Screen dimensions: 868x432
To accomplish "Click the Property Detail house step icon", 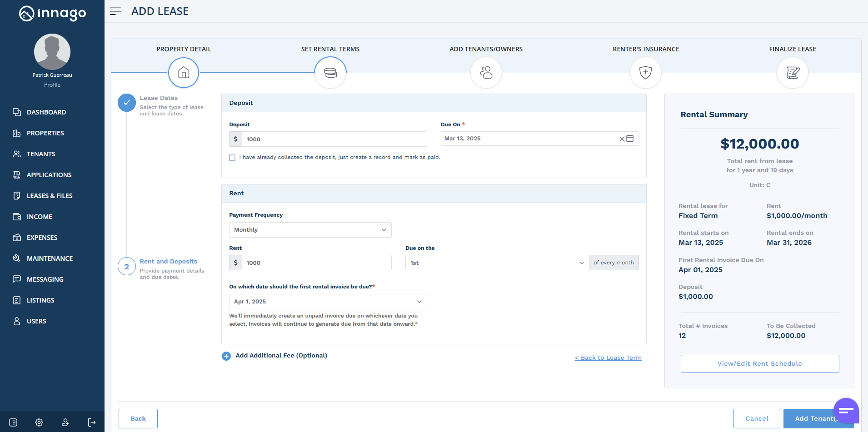I will [x=184, y=73].
